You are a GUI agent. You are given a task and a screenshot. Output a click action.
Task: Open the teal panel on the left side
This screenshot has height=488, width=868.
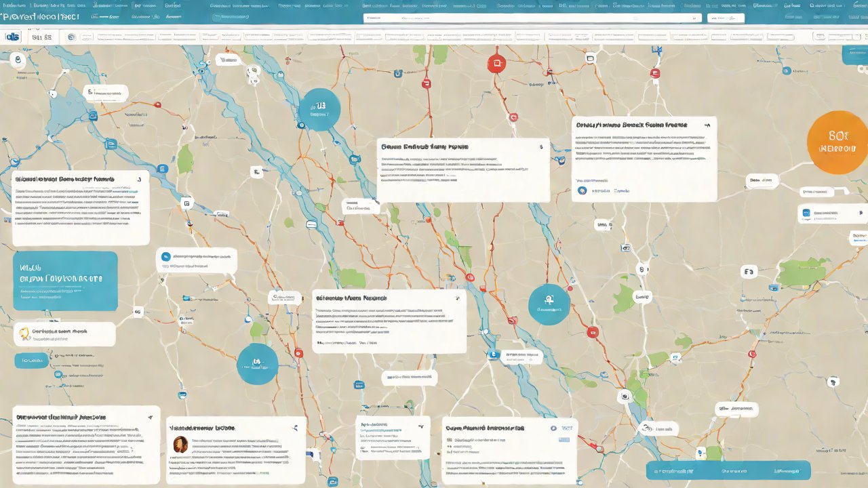point(64,281)
